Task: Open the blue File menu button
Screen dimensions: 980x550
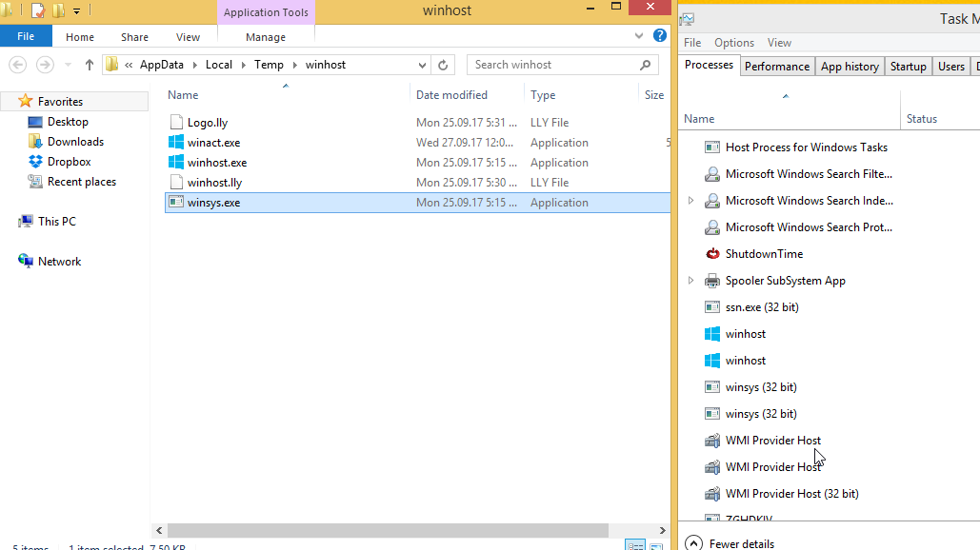Action: (x=26, y=37)
